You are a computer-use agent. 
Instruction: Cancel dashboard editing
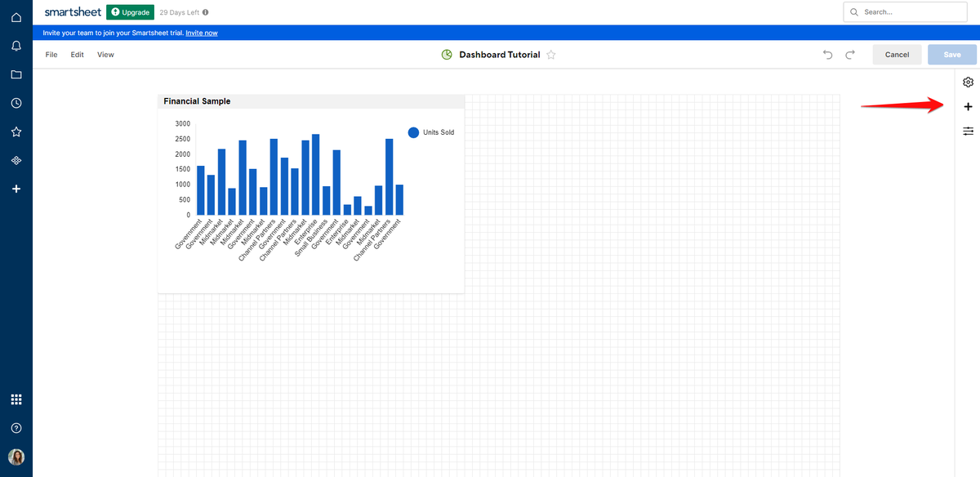[897, 54]
